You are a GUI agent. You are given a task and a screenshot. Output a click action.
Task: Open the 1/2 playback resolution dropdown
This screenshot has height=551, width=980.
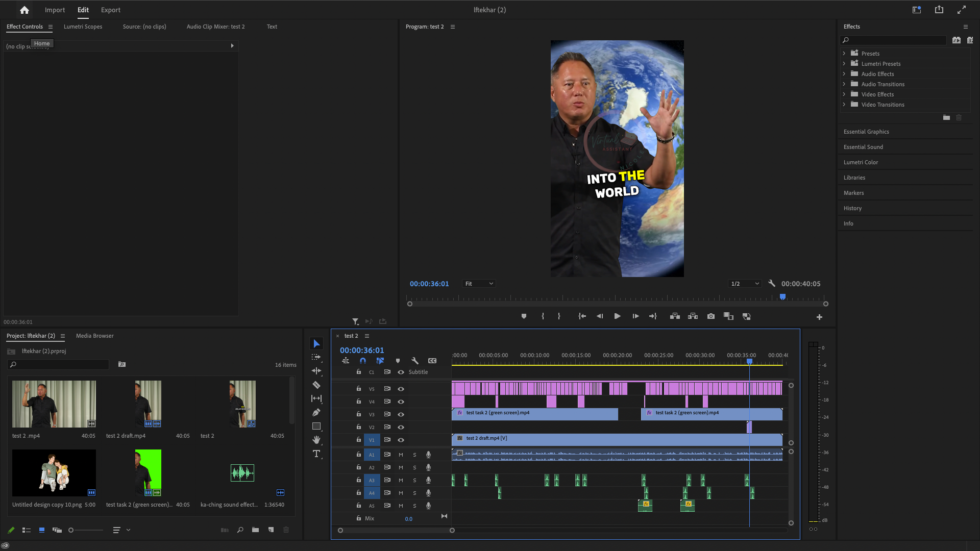click(x=745, y=284)
